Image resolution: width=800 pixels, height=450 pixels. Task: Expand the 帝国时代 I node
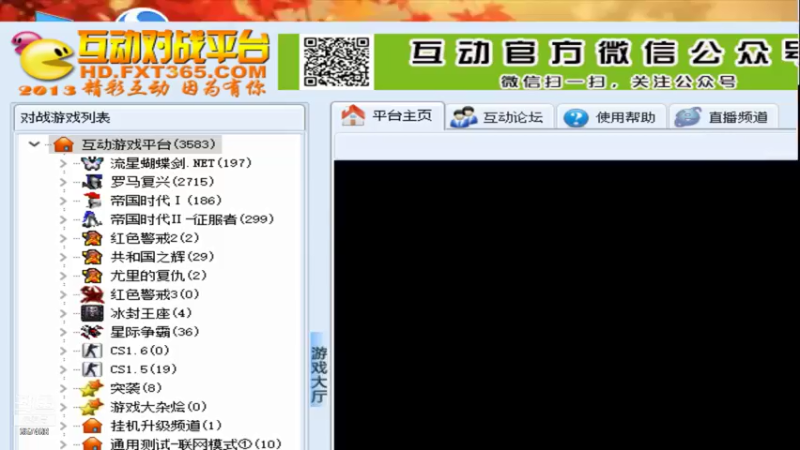click(x=63, y=201)
